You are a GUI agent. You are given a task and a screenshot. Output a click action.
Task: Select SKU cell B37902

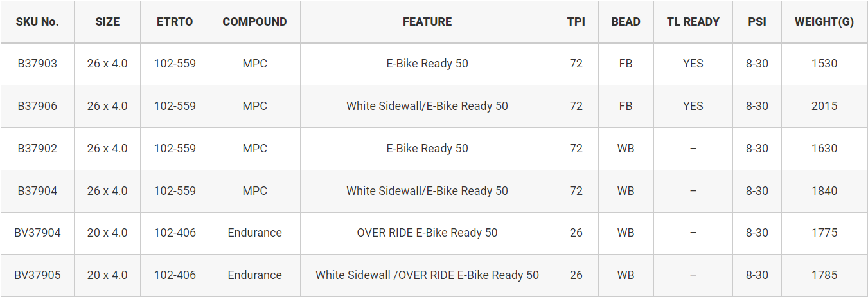(37, 148)
